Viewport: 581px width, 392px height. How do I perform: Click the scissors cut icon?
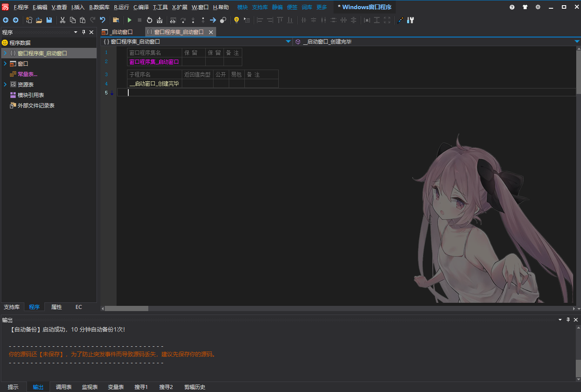pos(63,20)
